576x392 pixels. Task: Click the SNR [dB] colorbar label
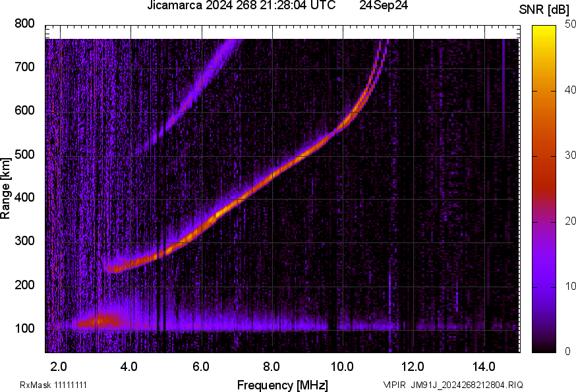click(x=544, y=10)
